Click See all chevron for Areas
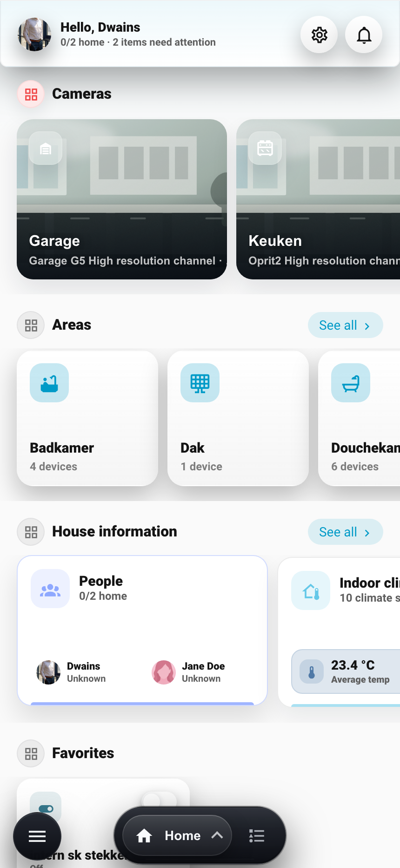The image size is (400, 868). 367,325
